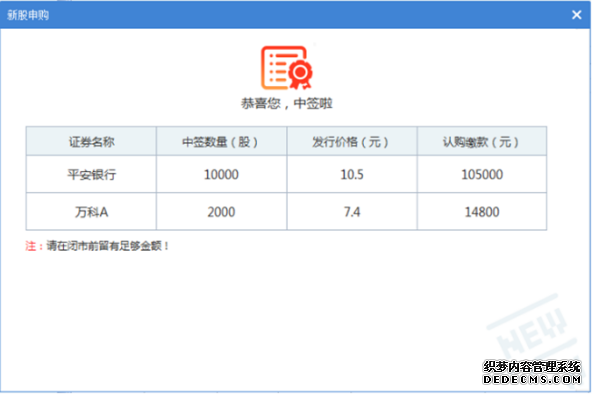Select the 平安银行 stock name cell

[91, 174]
